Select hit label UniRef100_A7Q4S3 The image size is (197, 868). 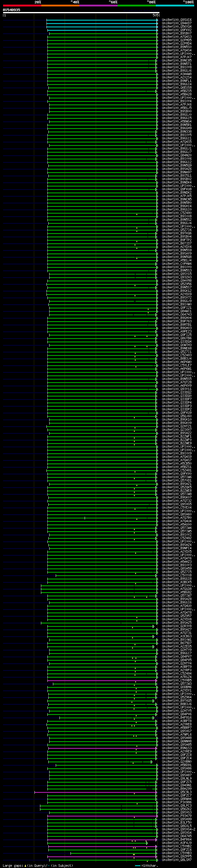click(x=176, y=37)
